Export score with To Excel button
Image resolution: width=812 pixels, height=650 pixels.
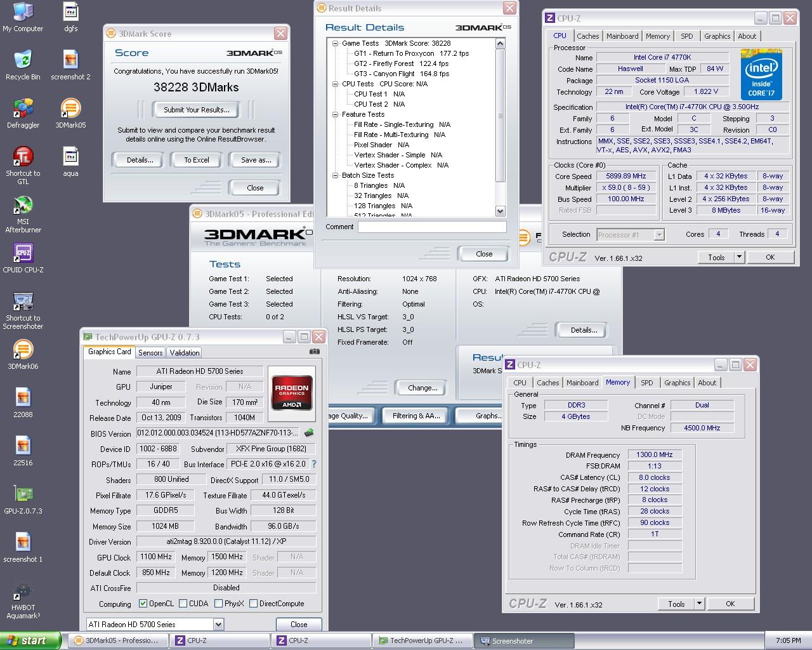tap(197, 160)
